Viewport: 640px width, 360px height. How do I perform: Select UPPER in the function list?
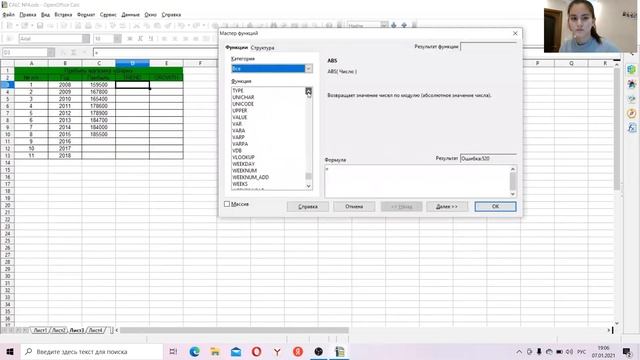[240, 111]
